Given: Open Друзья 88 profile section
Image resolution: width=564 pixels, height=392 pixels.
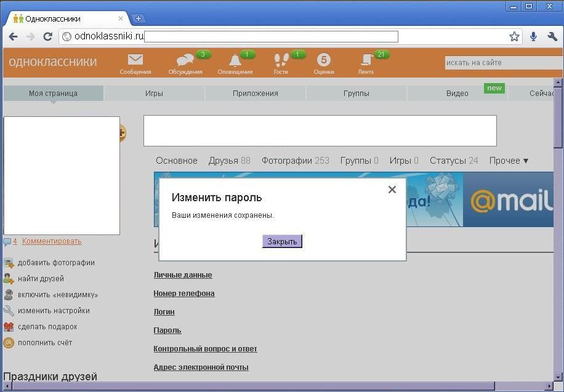Looking at the screenshot, I should (x=230, y=161).
